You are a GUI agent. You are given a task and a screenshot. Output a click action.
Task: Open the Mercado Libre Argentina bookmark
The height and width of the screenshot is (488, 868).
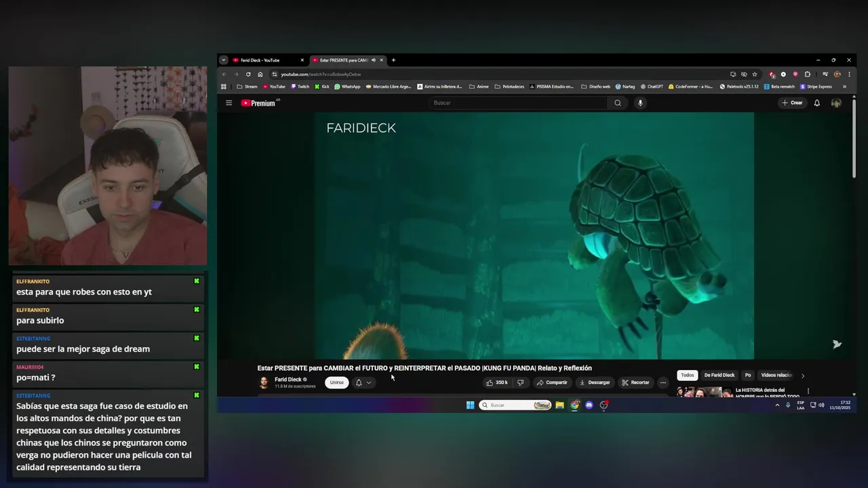tap(389, 87)
